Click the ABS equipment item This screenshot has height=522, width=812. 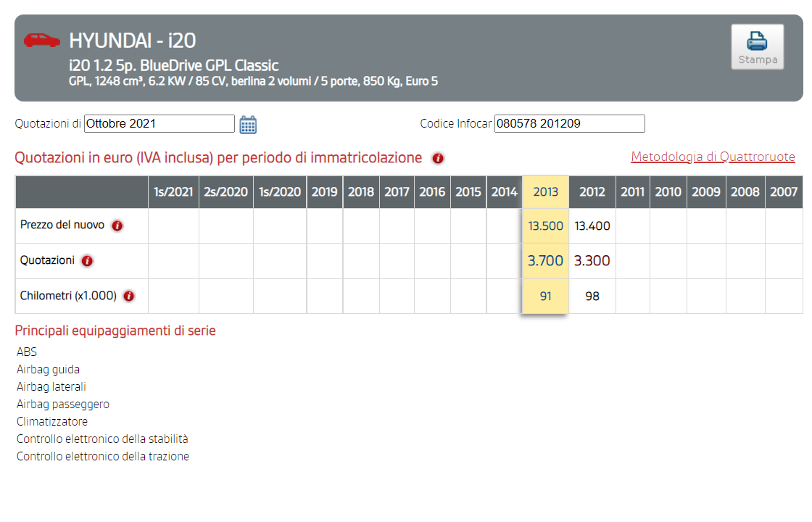27,352
